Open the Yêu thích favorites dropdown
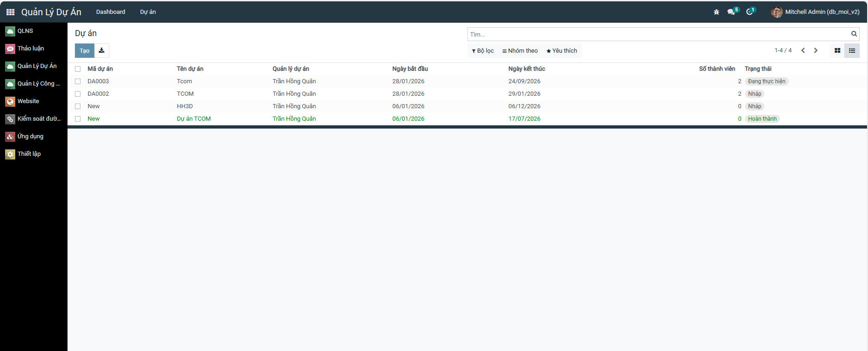Image resolution: width=868 pixels, height=351 pixels. (562, 51)
